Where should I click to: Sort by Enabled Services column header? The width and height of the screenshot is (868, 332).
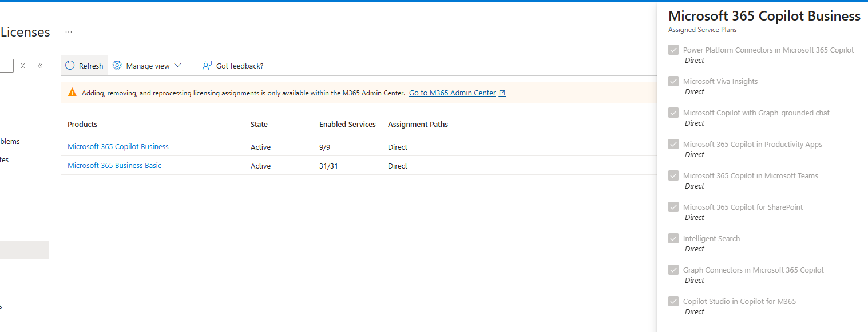click(347, 125)
